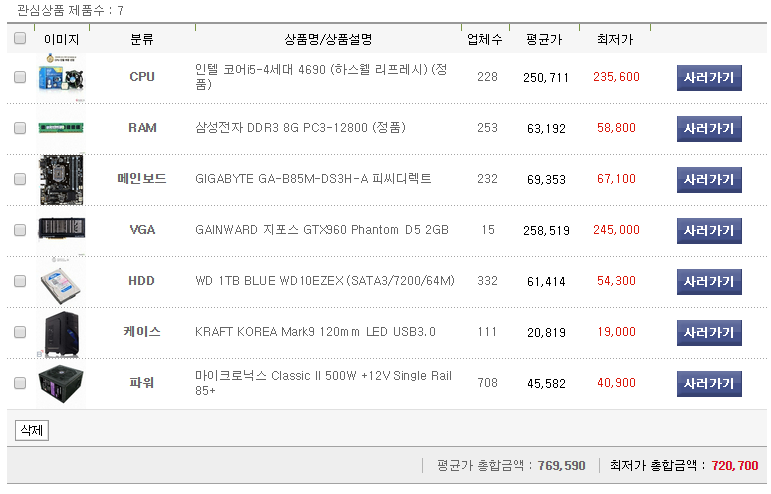Check the HDD row checkbox

point(20,281)
